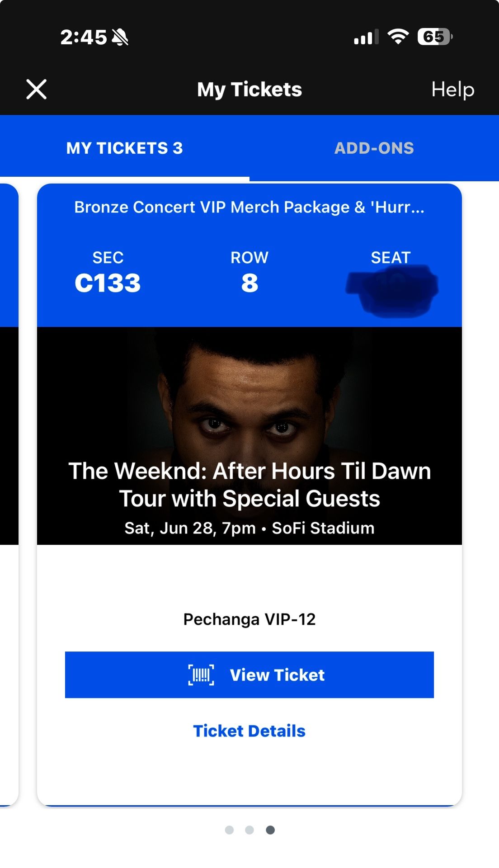Tap the 2:45 clock in status bar
This screenshot has height=868, width=499.
tap(84, 37)
